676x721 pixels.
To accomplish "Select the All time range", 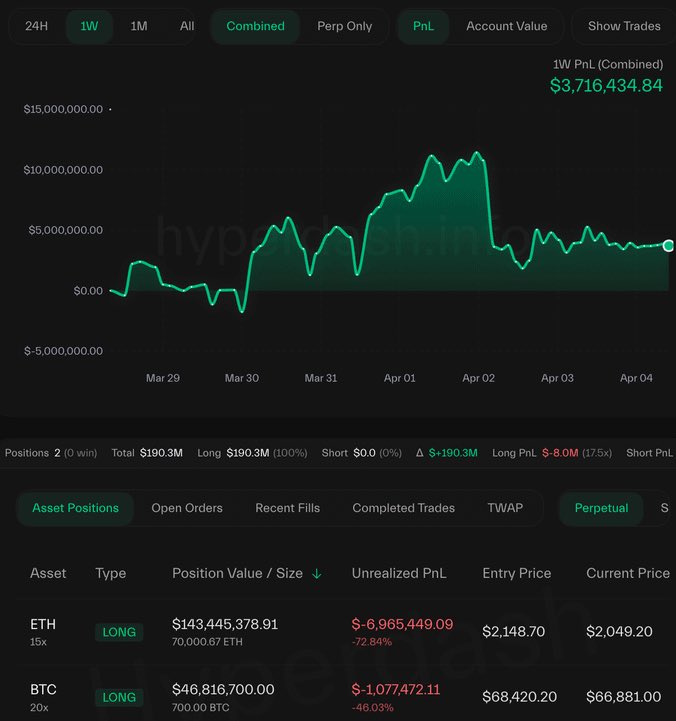I will tap(187, 26).
